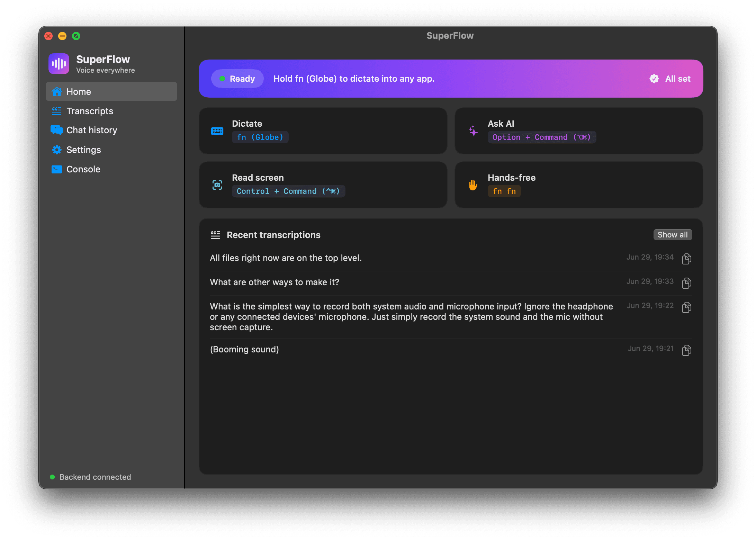Copy the 'All files right now' transcription
The width and height of the screenshot is (756, 540).
(x=687, y=259)
